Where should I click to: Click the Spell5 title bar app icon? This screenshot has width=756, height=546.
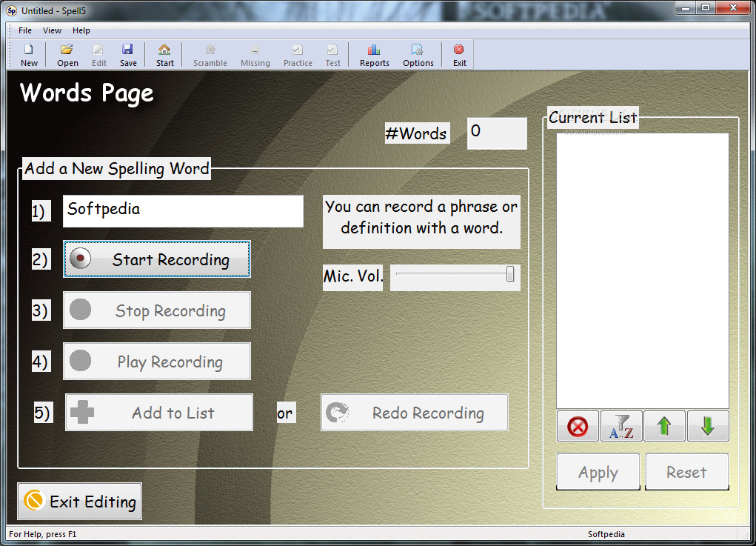pyautogui.click(x=12, y=10)
